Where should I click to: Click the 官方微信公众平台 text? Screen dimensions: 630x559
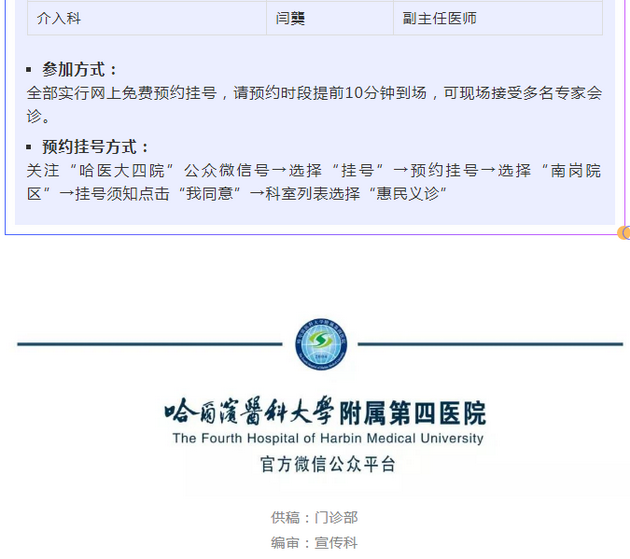click(x=327, y=464)
